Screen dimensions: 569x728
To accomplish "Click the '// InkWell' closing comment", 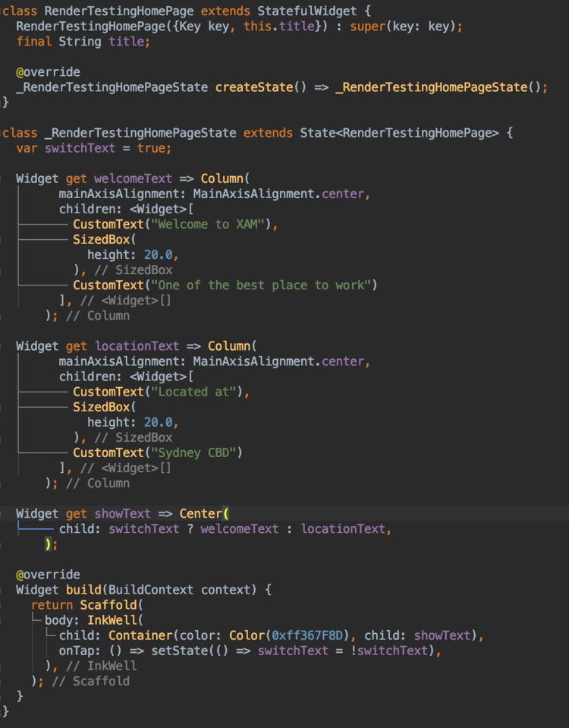I will [101, 666].
